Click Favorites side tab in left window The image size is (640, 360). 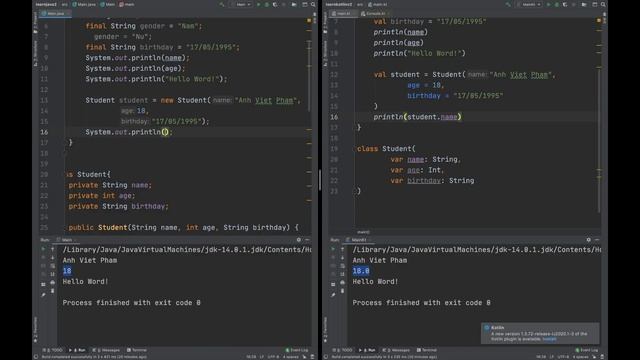[x=36, y=330]
